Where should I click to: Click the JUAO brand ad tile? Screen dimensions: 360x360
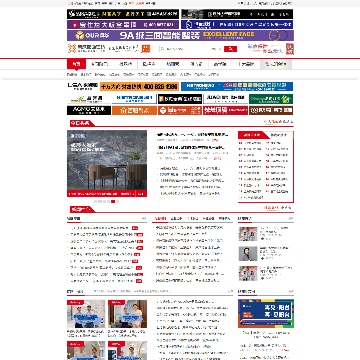coord(226,99)
